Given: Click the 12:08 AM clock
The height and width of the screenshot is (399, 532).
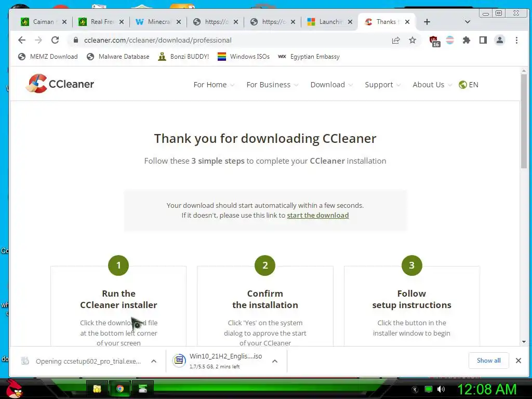Looking at the screenshot, I should [x=487, y=389].
